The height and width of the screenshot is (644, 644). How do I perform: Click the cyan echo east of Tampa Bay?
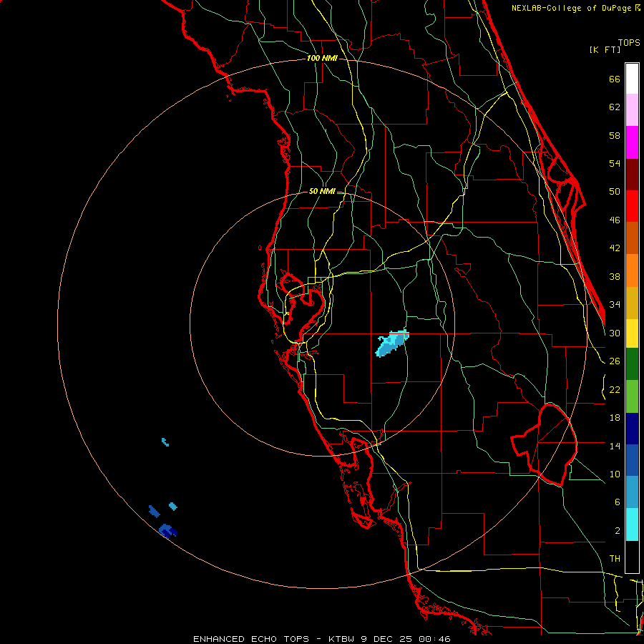(x=392, y=343)
